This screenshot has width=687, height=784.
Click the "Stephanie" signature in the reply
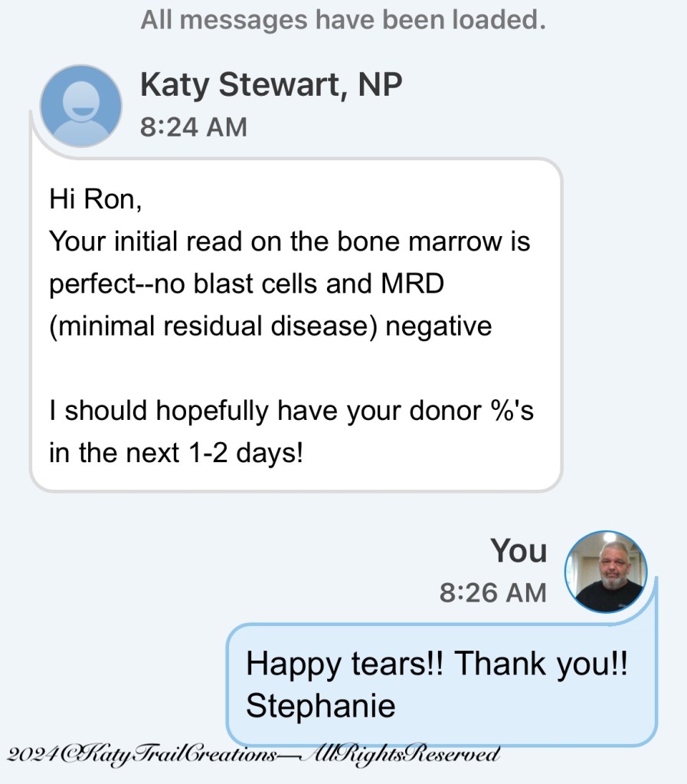(320, 706)
